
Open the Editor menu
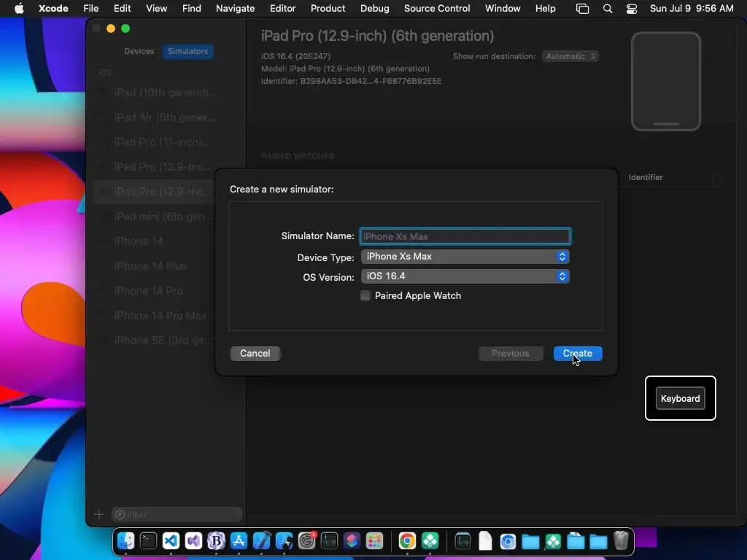click(282, 9)
